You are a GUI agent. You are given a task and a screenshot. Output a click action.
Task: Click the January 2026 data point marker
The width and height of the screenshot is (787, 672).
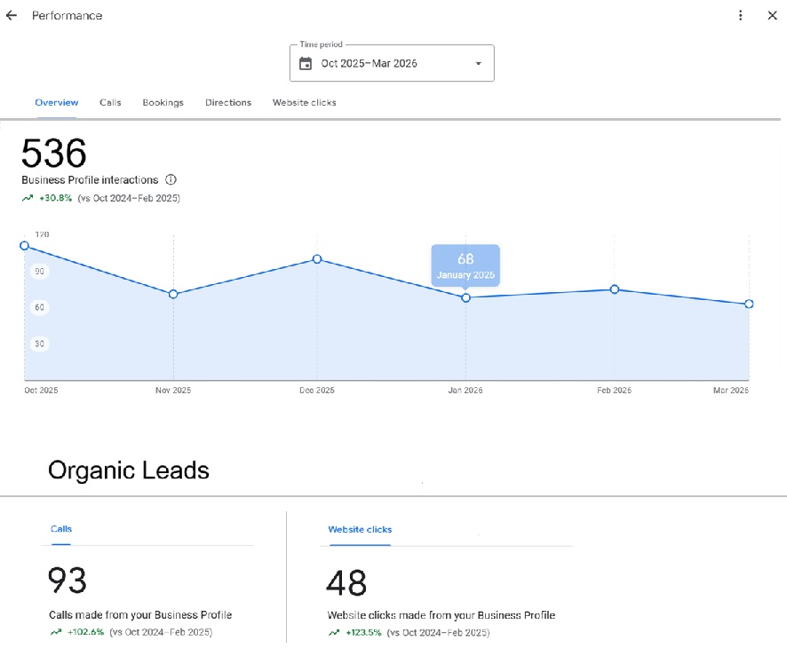pos(465,297)
